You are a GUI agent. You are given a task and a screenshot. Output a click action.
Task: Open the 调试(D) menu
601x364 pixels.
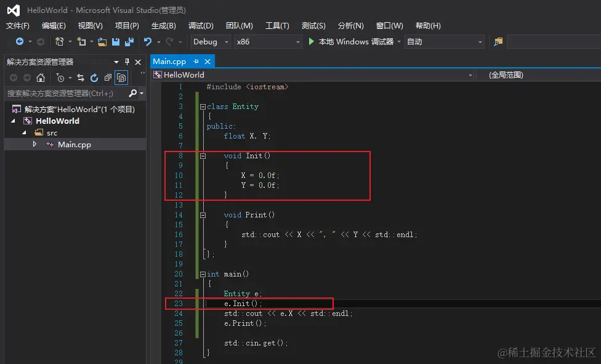(201, 26)
